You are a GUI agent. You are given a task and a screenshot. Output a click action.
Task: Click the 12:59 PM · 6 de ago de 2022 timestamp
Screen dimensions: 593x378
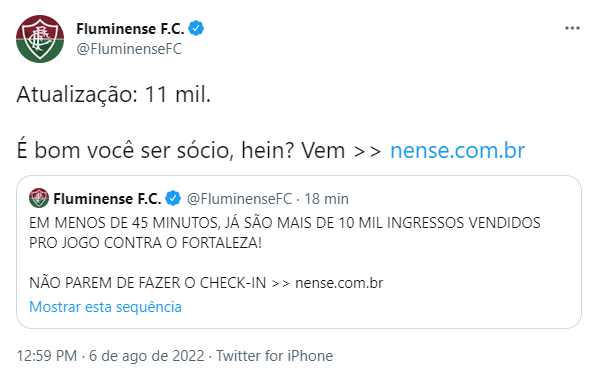click(110, 356)
